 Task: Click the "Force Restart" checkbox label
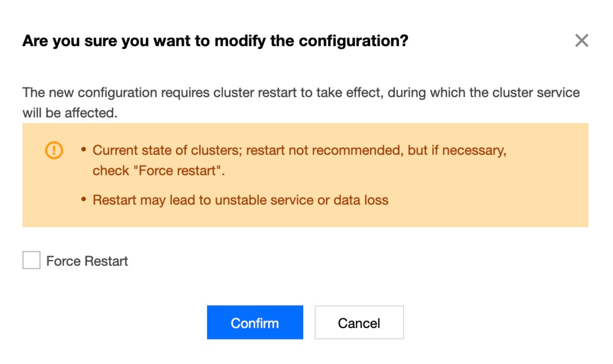tap(87, 261)
